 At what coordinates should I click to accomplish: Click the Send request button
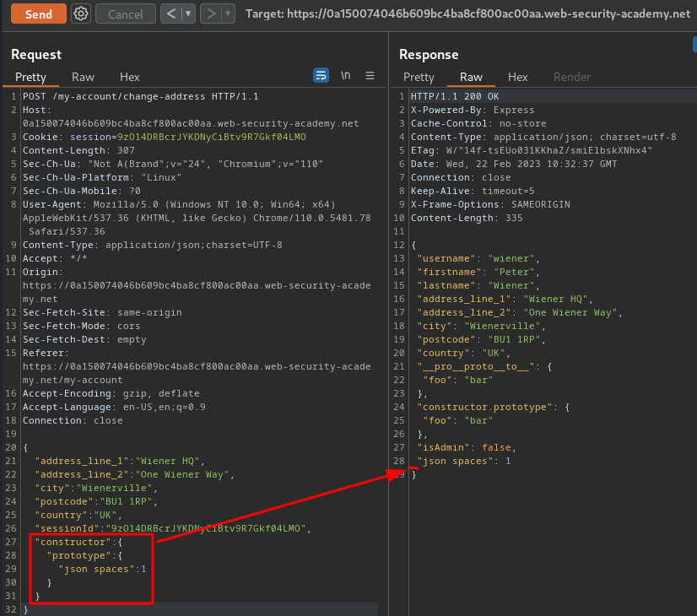click(39, 14)
